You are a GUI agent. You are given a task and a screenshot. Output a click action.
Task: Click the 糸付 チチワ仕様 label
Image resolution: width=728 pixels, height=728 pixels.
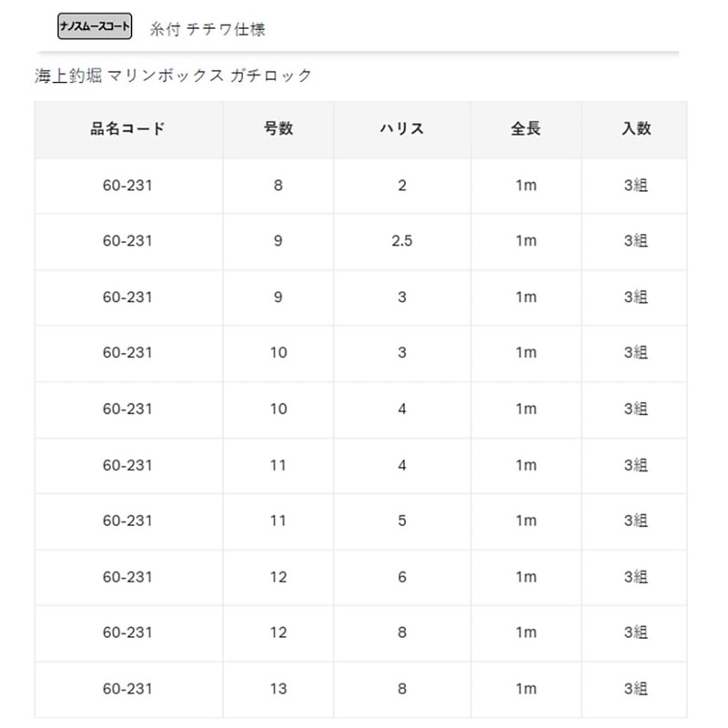coord(207,29)
